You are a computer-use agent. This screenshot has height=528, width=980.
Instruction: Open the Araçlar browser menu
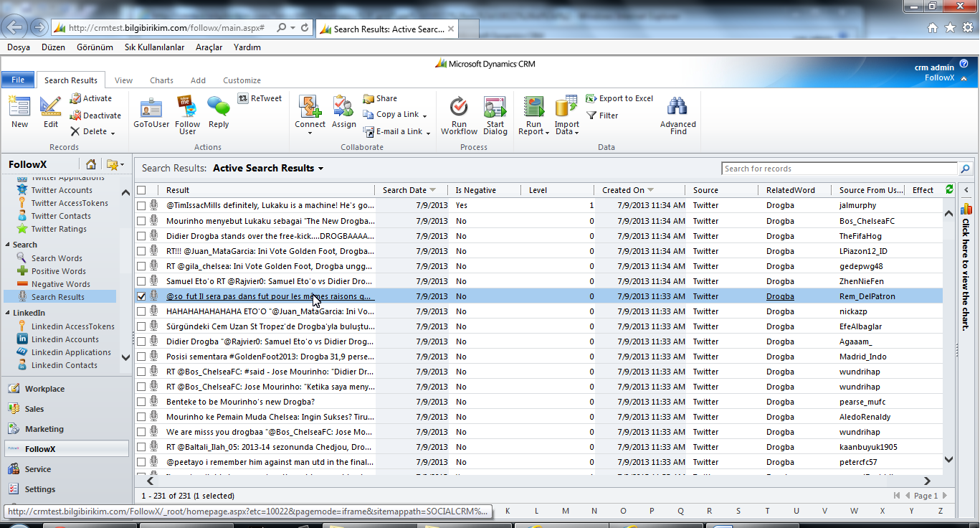pos(209,47)
